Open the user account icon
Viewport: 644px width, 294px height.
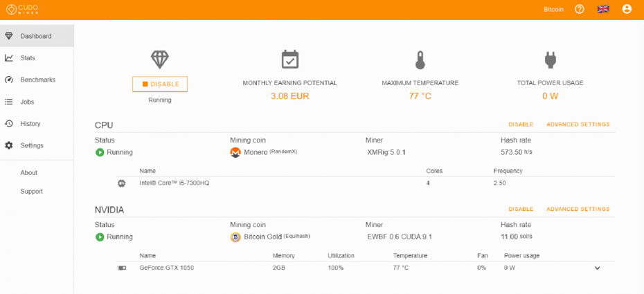pos(627,9)
